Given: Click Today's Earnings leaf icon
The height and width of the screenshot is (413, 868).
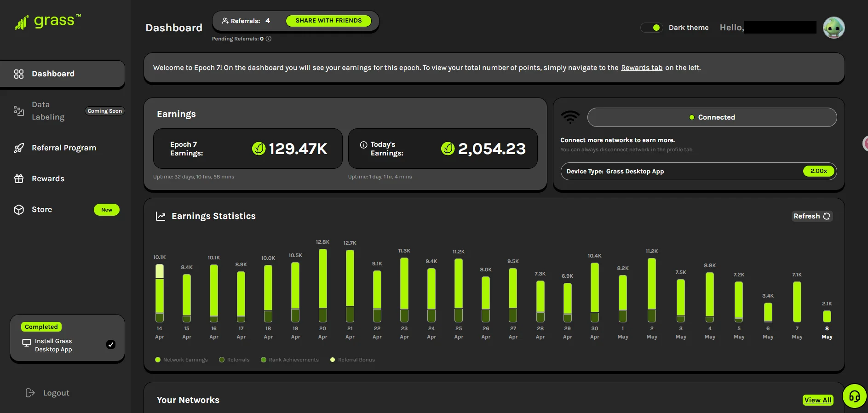Looking at the screenshot, I should click(x=448, y=149).
